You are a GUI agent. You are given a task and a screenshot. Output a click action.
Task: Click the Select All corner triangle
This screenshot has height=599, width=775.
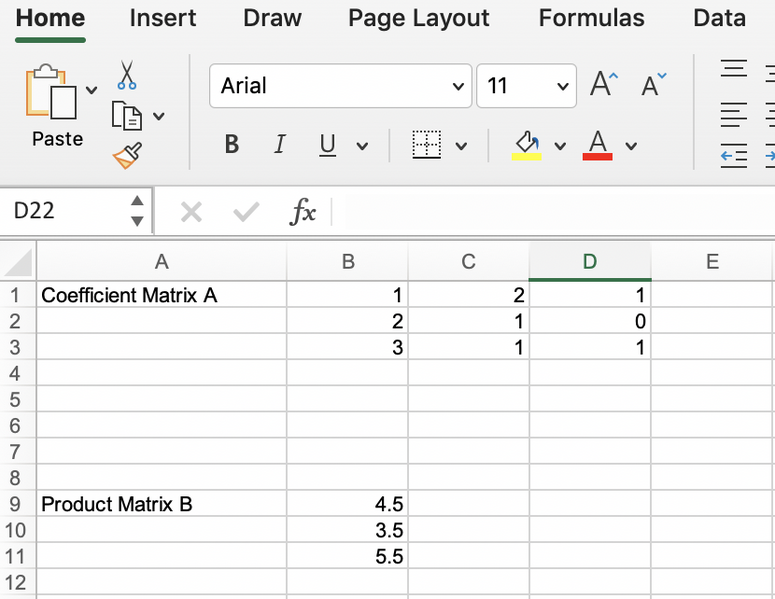[x=18, y=262]
